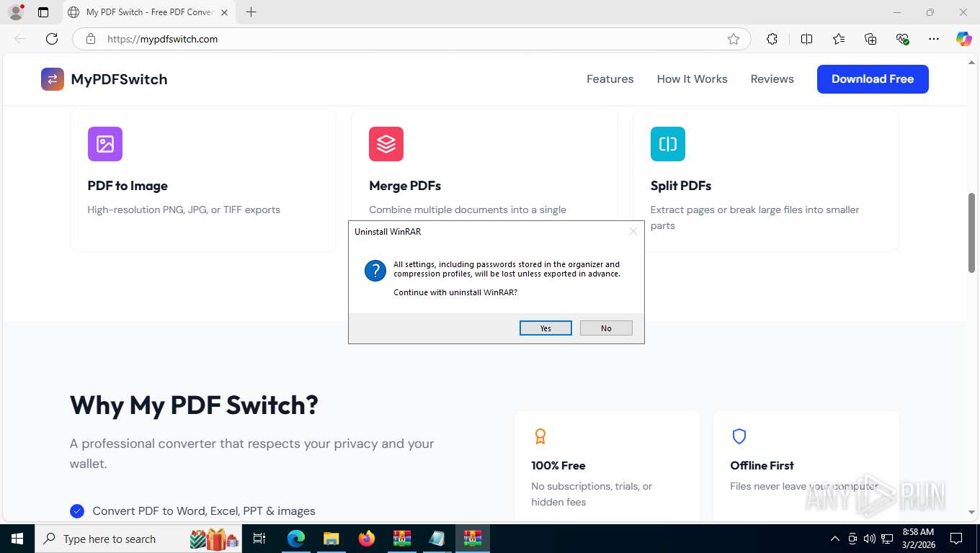Screen dimensions: 980x553
Task: Open Task View on the taskbar
Action: (x=259, y=539)
